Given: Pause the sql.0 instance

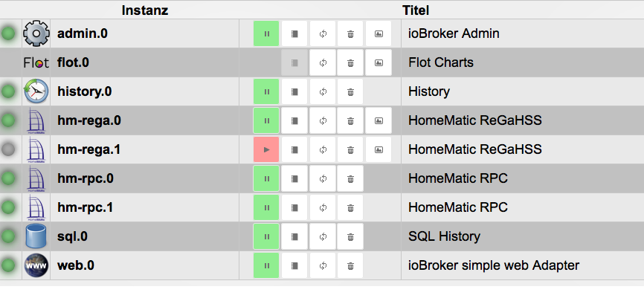Looking at the screenshot, I should click(x=266, y=236).
